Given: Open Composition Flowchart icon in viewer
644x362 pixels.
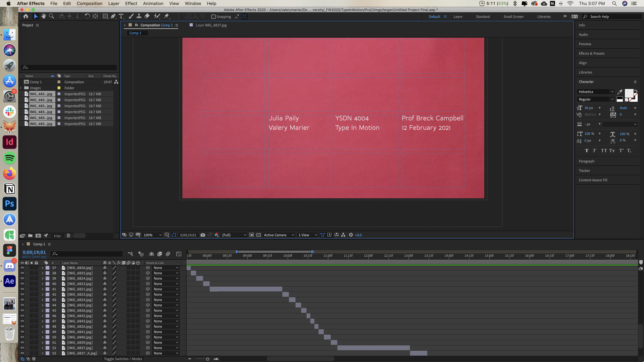Looking at the screenshot, I should coord(343,235).
